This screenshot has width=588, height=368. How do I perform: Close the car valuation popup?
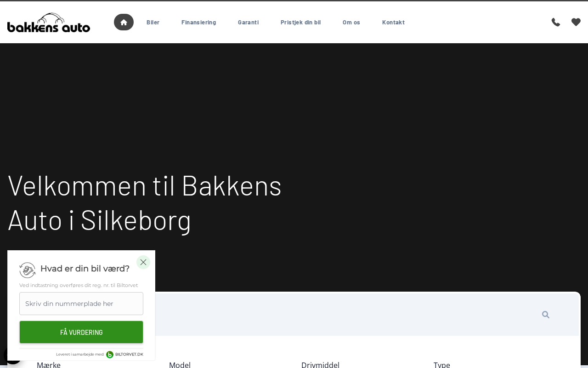pos(143,262)
